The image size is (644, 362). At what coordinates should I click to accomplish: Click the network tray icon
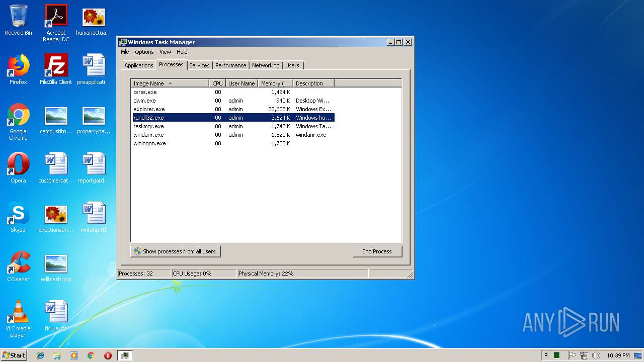[584, 355]
